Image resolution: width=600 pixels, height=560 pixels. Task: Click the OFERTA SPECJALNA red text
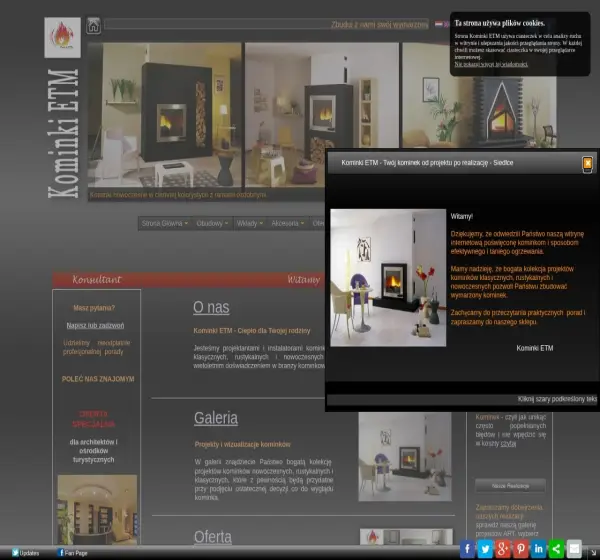point(93,419)
